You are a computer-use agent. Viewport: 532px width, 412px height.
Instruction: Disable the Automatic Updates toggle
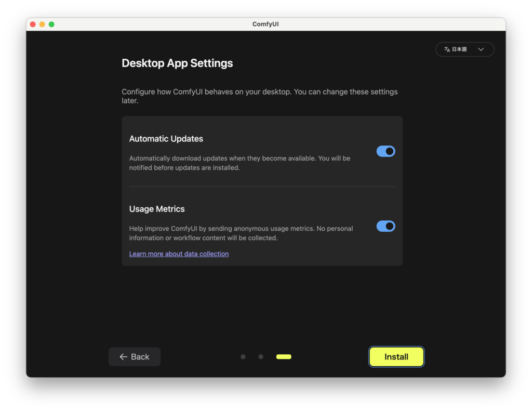[x=385, y=151]
